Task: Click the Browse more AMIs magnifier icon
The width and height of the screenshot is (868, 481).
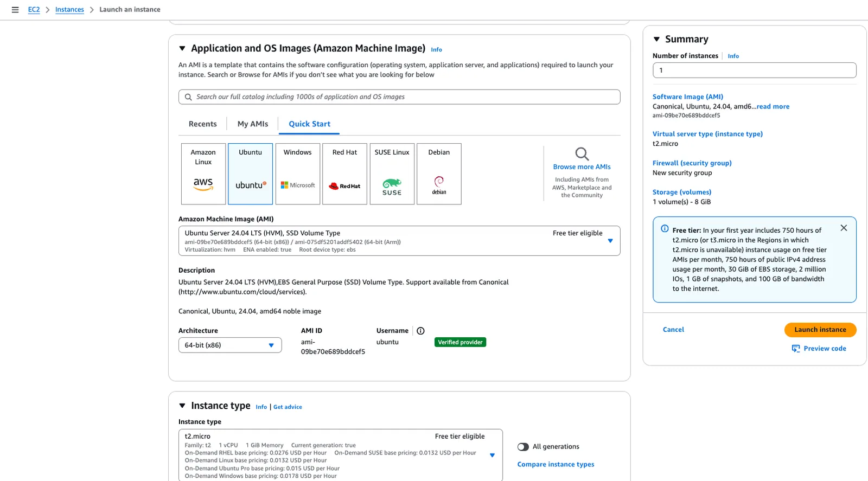Action: (x=582, y=154)
